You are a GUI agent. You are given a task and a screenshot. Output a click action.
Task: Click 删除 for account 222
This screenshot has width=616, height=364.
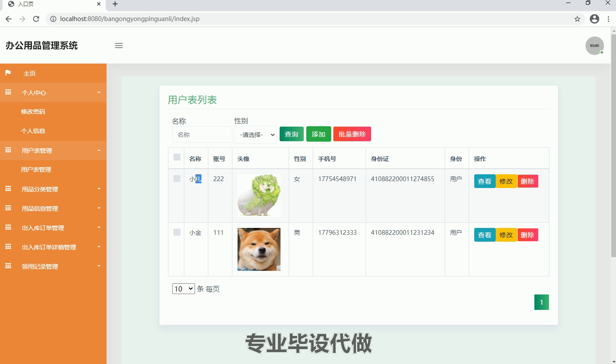pyautogui.click(x=528, y=181)
